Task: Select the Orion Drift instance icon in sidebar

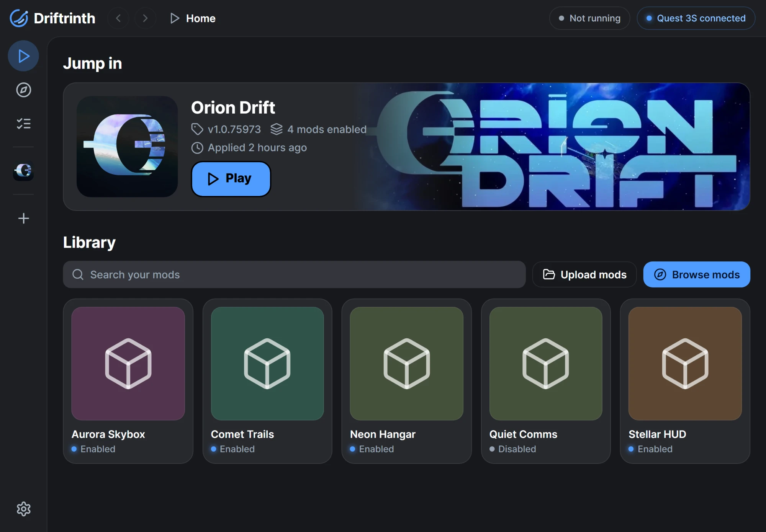Action: click(23, 171)
